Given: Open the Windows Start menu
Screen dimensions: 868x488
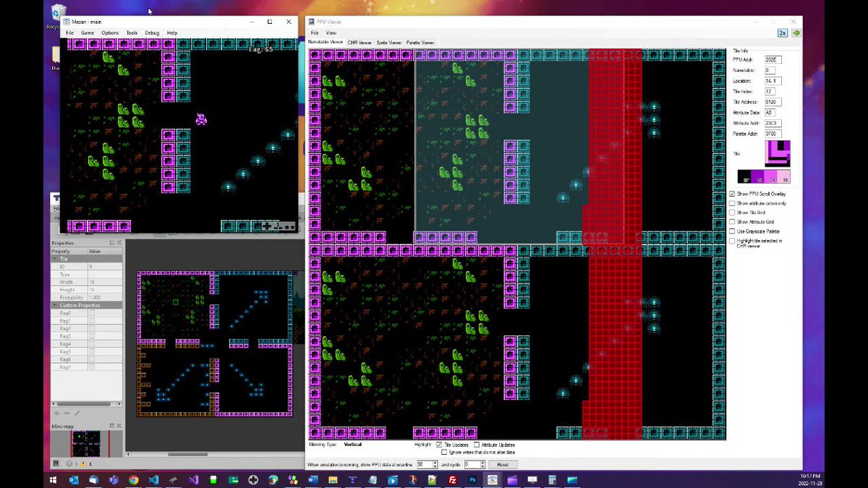Looking at the screenshot, I should click(53, 479).
